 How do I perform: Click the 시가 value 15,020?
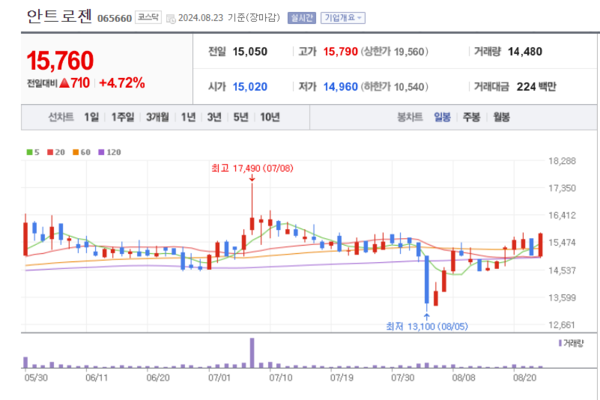point(250,87)
